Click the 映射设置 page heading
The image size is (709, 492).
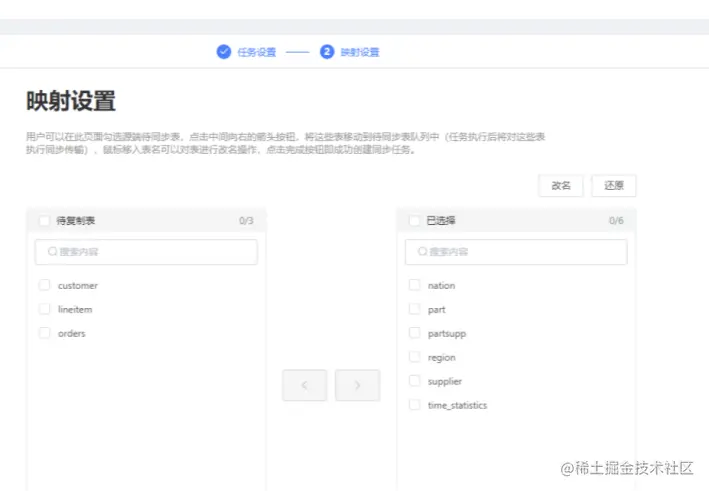pyautogui.click(x=71, y=101)
